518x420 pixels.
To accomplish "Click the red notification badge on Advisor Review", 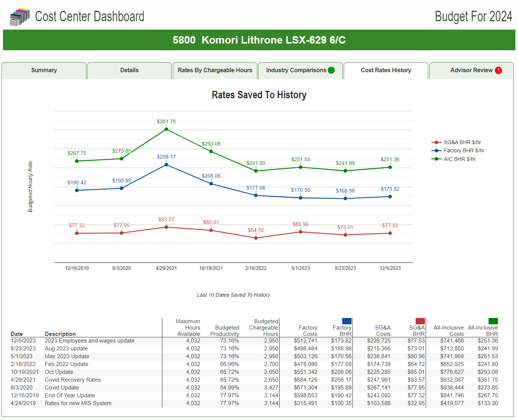I will (x=498, y=70).
